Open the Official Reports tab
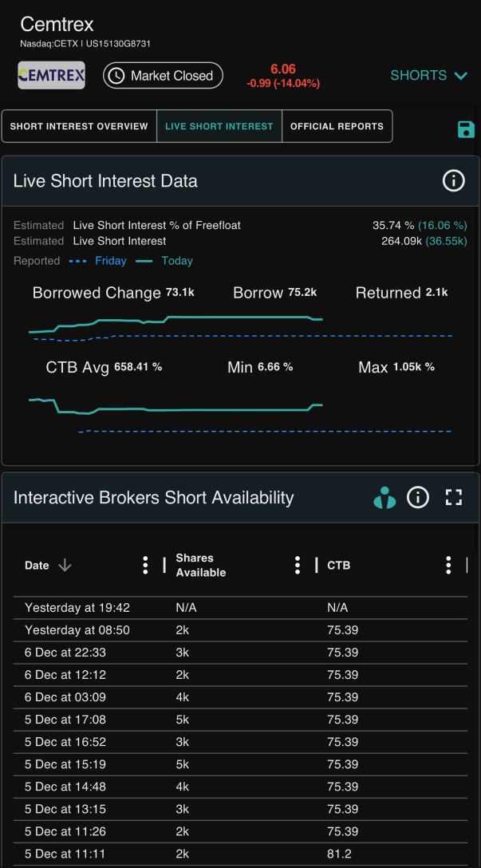 [x=337, y=126]
